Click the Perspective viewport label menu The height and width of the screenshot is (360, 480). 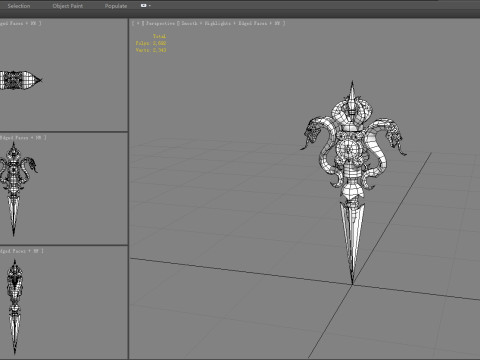160,23
